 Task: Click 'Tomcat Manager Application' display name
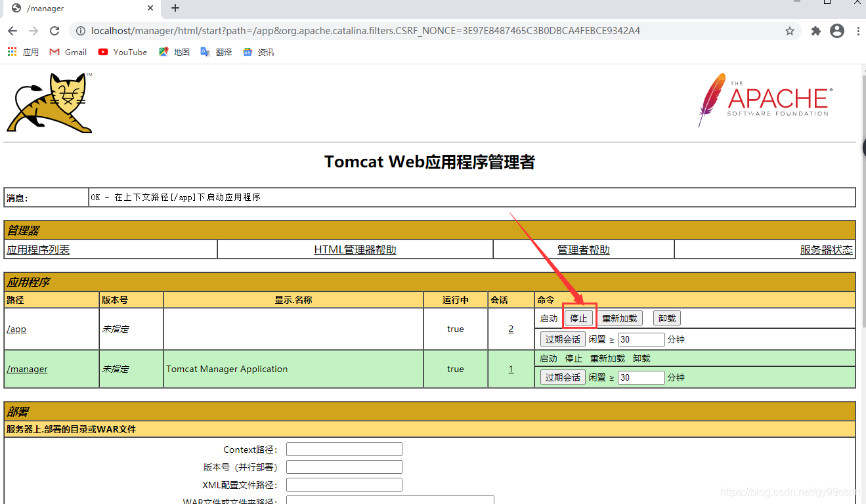pyautogui.click(x=227, y=369)
